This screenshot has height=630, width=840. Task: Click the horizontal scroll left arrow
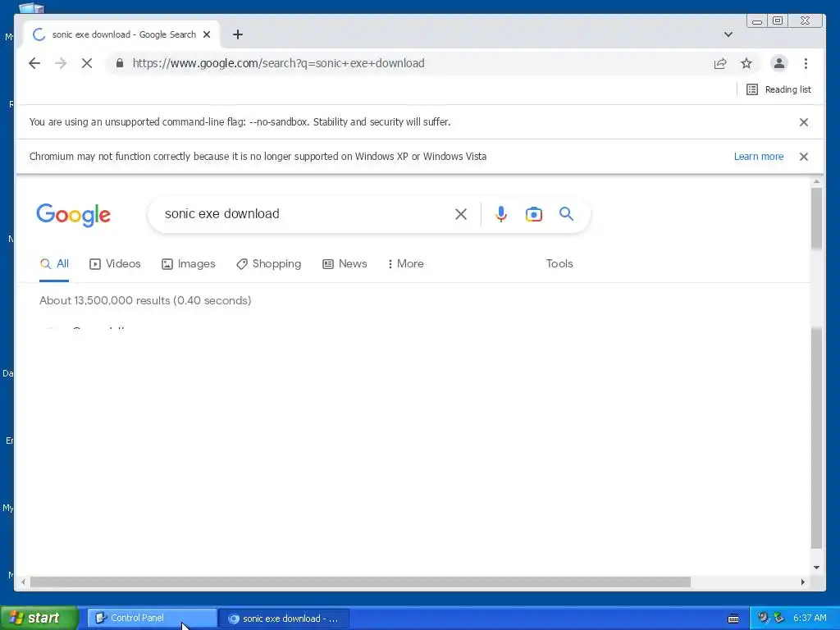22,582
